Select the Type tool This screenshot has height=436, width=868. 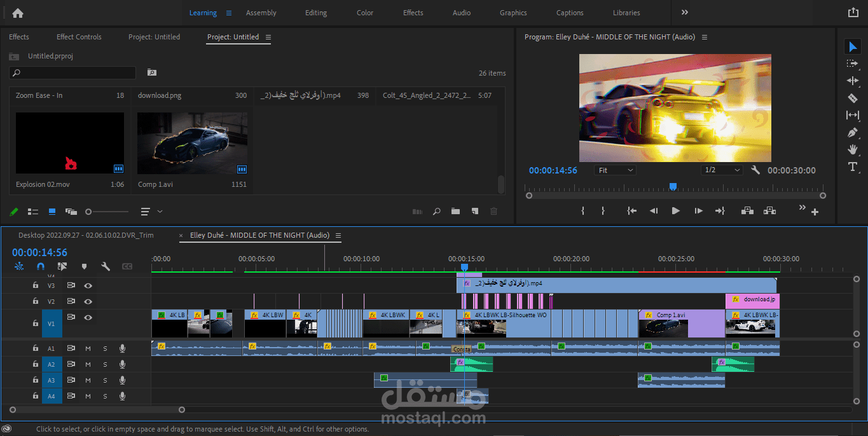(853, 167)
